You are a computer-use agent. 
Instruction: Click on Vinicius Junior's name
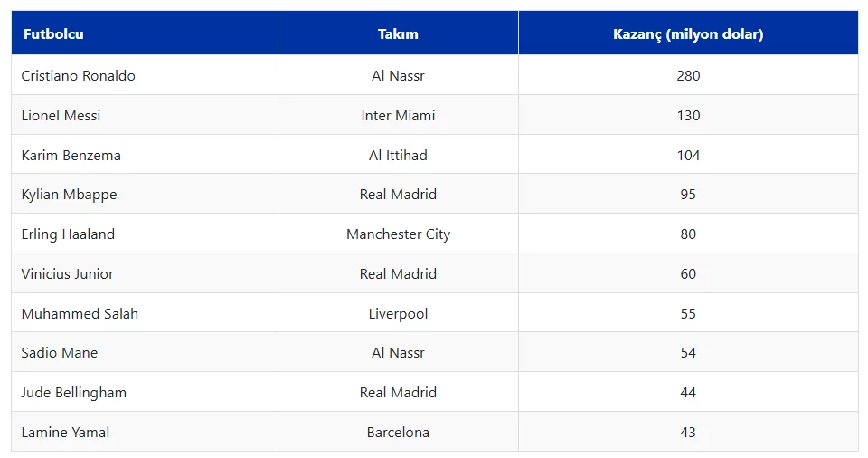coord(68,274)
